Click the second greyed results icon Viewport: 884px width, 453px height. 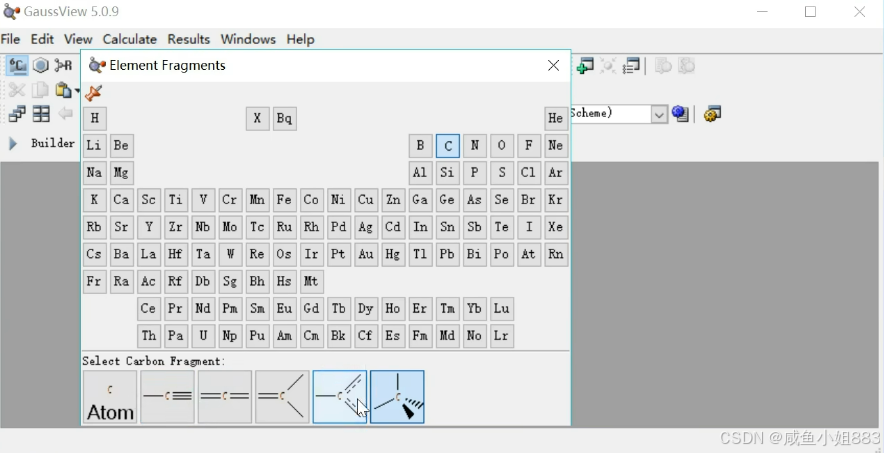point(686,66)
